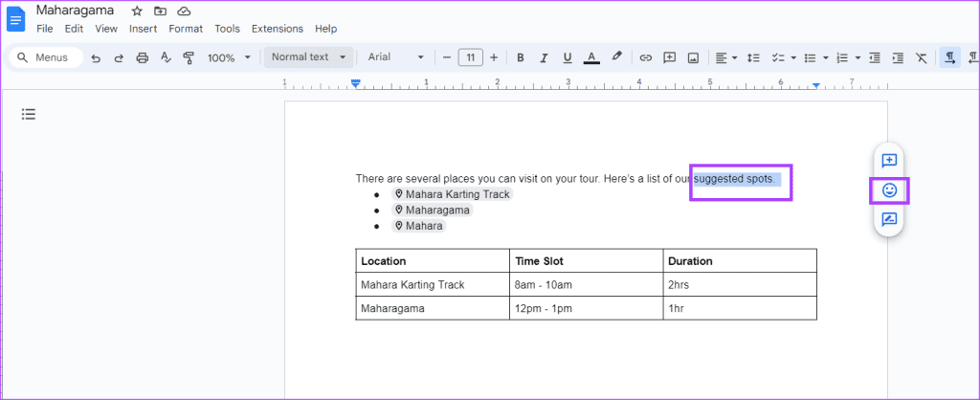Star the Maharagama document

[x=137, y=11]
